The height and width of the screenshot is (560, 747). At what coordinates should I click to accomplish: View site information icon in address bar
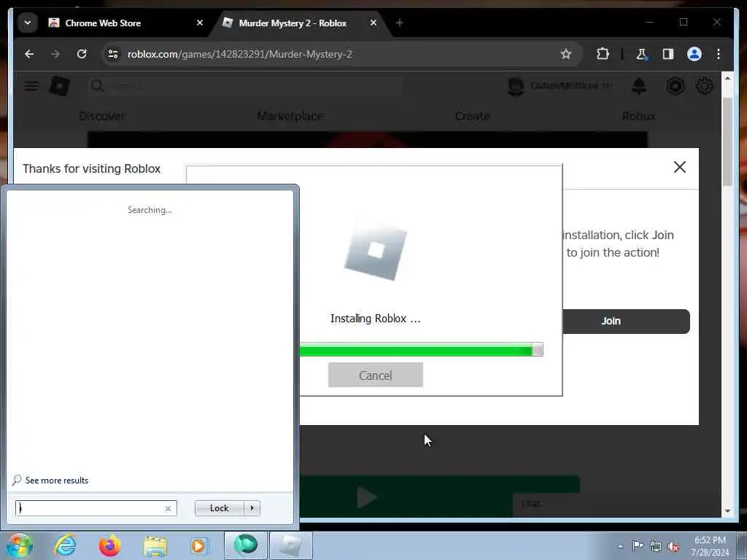tap(113, 54)
